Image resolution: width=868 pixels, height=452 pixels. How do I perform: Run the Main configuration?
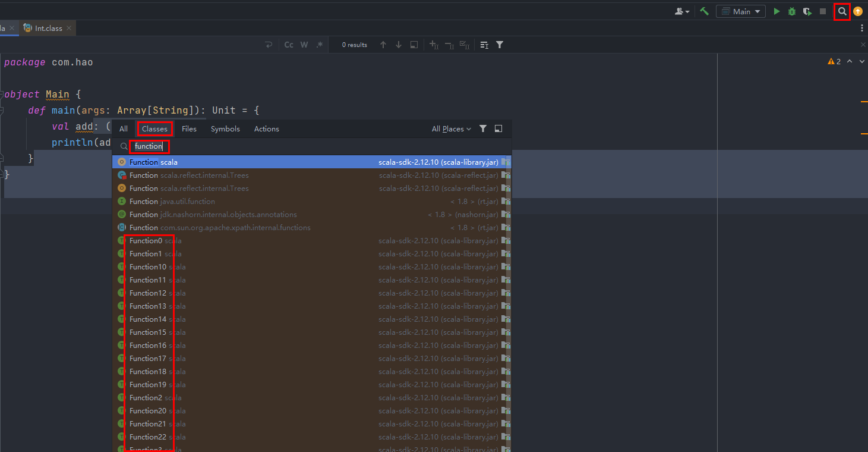coord(777,11)
